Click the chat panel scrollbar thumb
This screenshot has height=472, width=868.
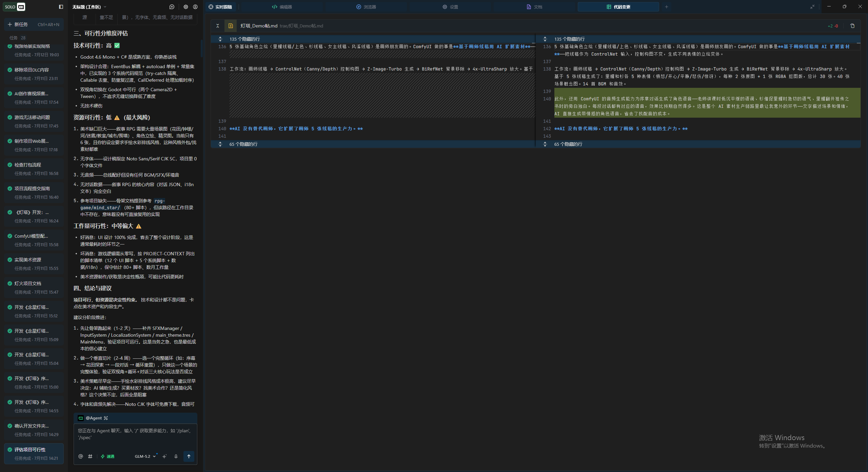[x=201, y=48]
